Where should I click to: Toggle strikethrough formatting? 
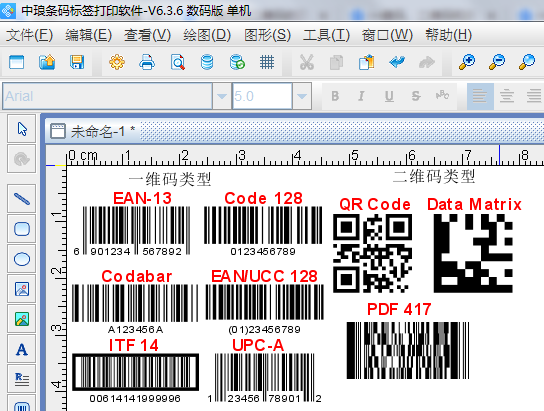(416, 96)
